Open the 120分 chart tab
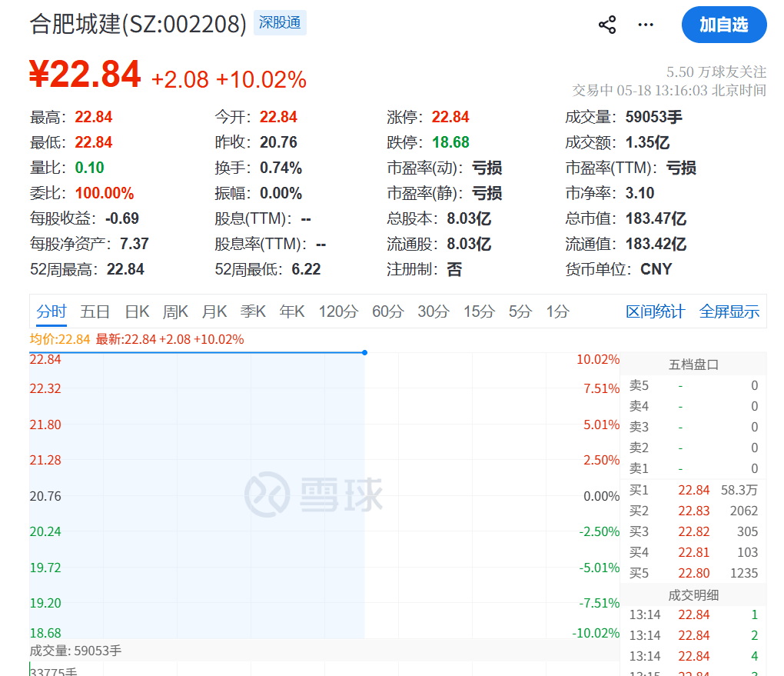Image resolution: width=784 pixels, height=676 pixels. point(338,311)
